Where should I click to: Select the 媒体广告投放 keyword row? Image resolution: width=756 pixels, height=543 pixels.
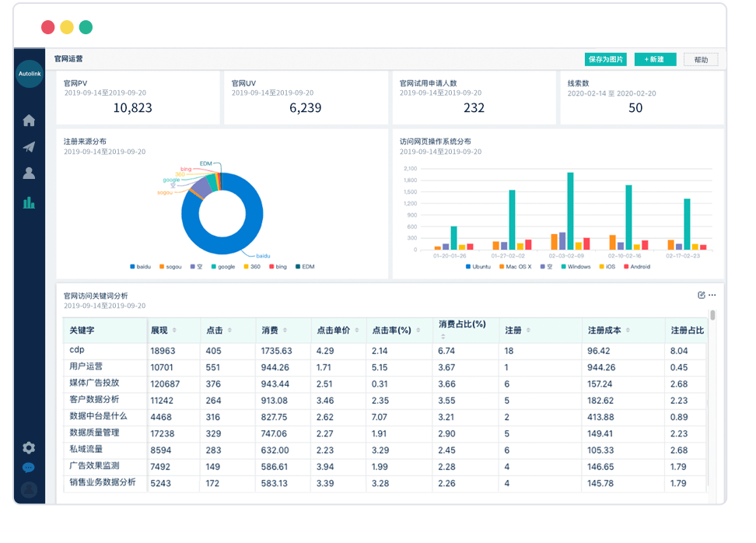click(385, 384)
